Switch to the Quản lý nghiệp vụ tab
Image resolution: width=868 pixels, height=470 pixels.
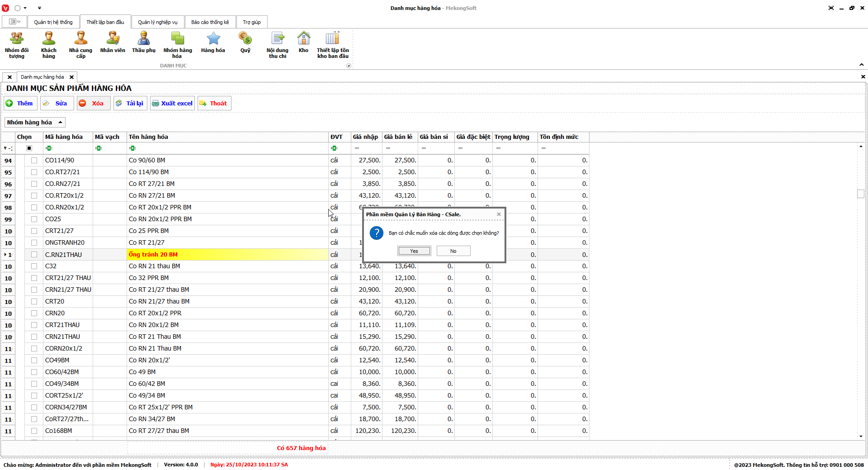click(x=157, y=22)
